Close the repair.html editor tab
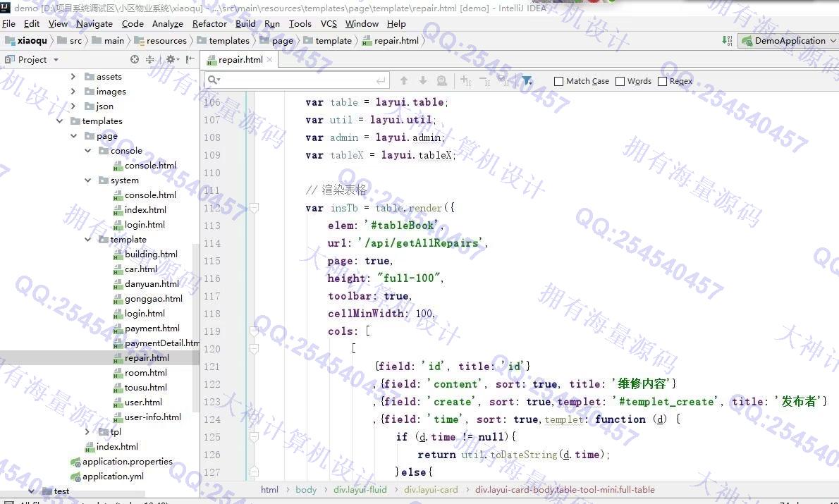The image size is (839, 504). tap(271, 60)
